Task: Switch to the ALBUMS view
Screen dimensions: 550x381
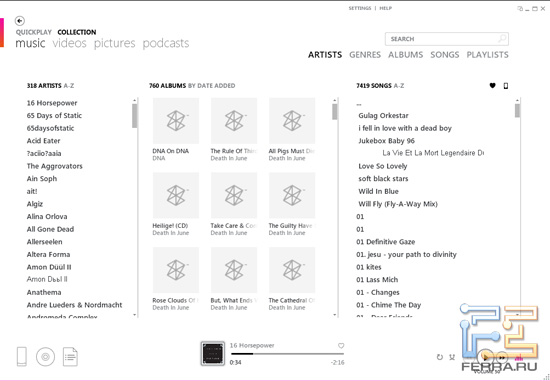Action: 405,55
